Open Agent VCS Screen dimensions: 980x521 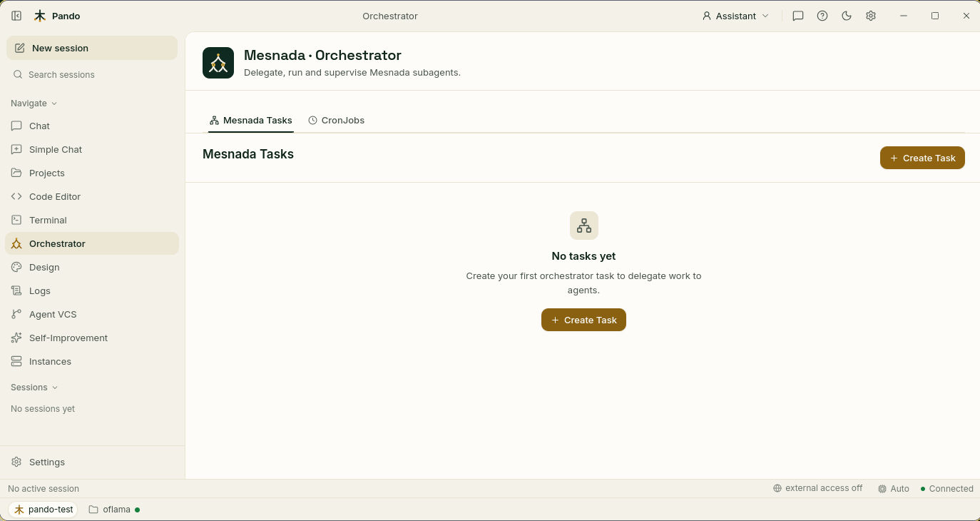[92, 314]
